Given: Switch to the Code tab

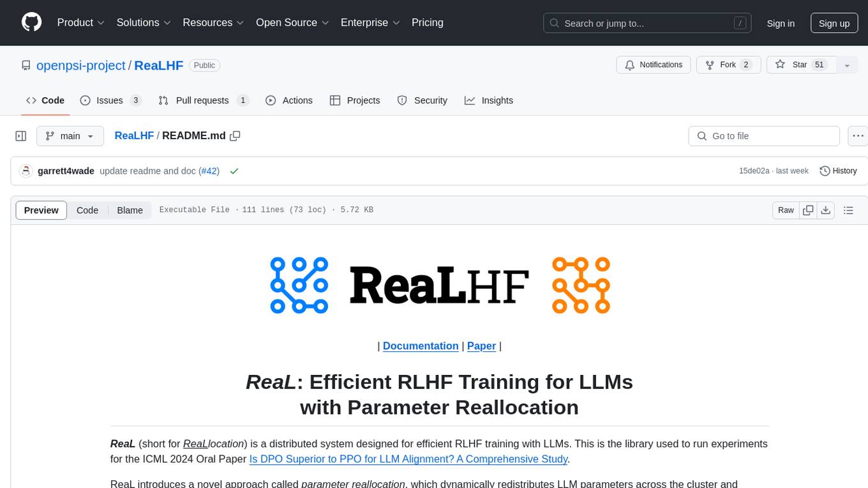Looking at the screenshot, I should (x=45, y=100).
